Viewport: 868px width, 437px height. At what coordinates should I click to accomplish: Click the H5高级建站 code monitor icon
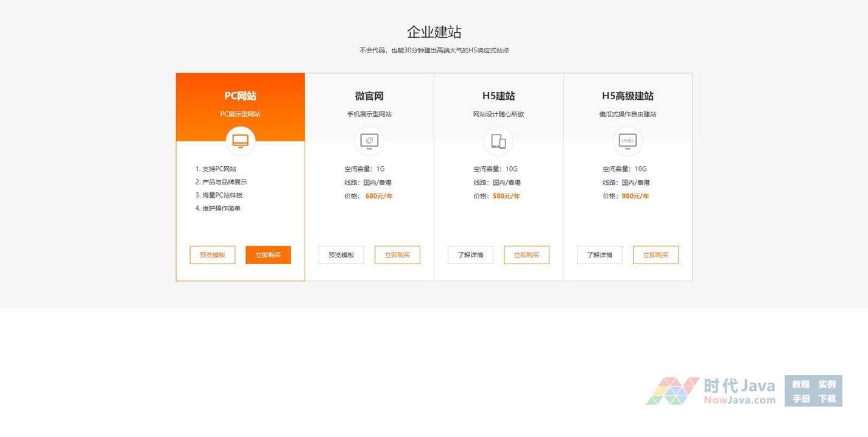pyautogui.click(x=627, y=141)
